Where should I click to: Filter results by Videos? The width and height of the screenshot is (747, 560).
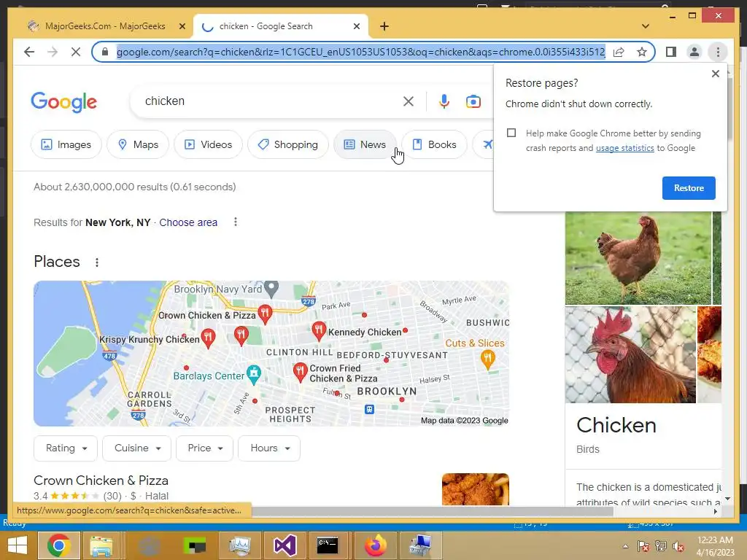(x=208, y=144)
